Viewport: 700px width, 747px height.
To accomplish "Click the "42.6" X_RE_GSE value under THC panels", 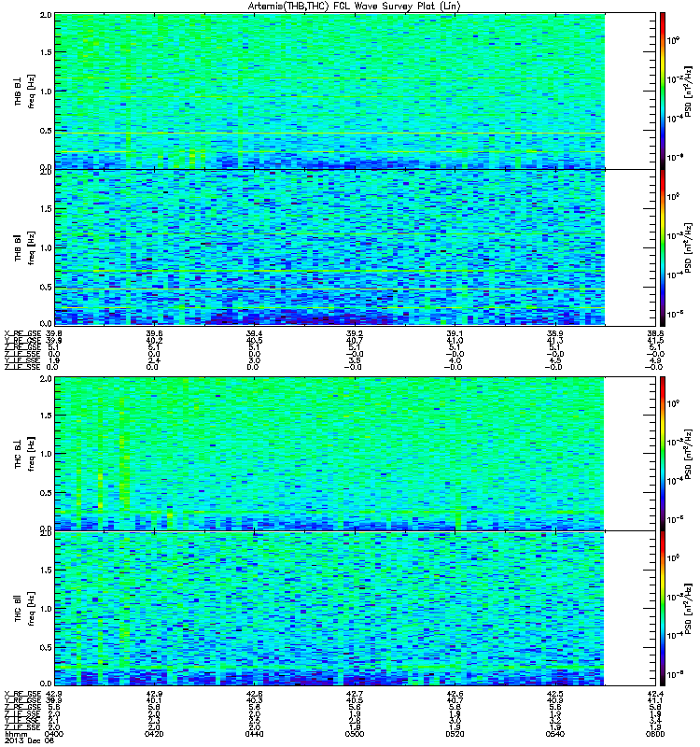I will (x=455, y=694).
